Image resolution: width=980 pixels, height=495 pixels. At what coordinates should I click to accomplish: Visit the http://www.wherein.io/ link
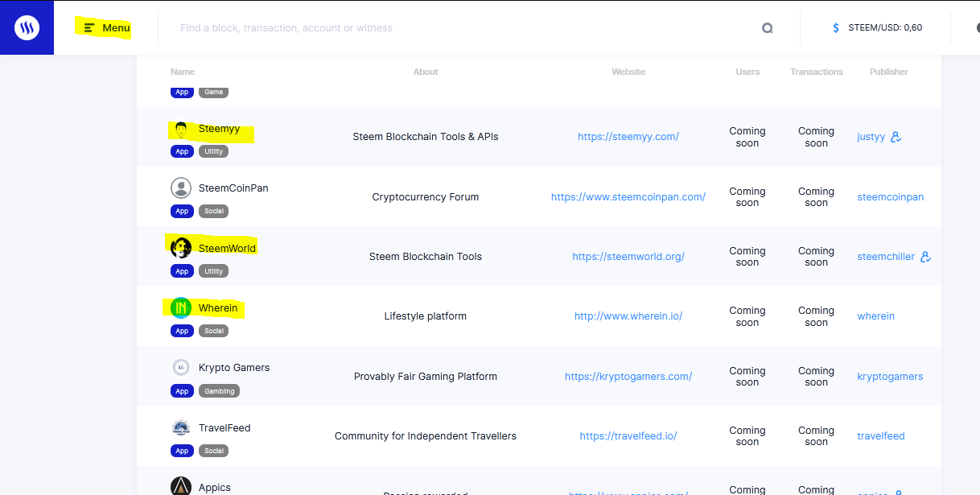(x=628, y=316)
